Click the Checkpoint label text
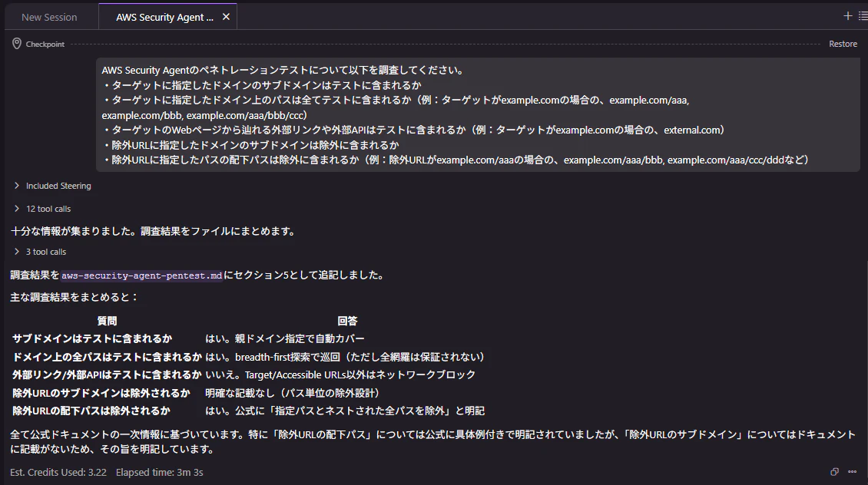Screen dimensions: 868x485 click(x=45, y=45)
